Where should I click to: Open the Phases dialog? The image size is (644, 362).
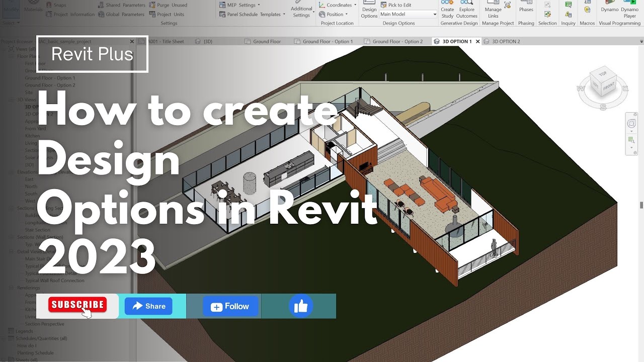(x=526, y=7)
